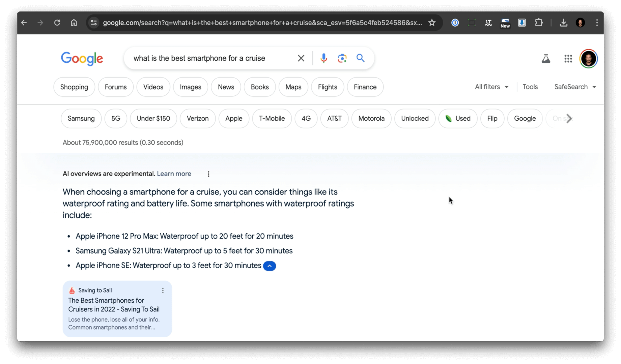Image resolution: width=621 pixels, height=364 pixels.
Task: Open Saving to Sail card options menu
Action: [x=163, y=290]
